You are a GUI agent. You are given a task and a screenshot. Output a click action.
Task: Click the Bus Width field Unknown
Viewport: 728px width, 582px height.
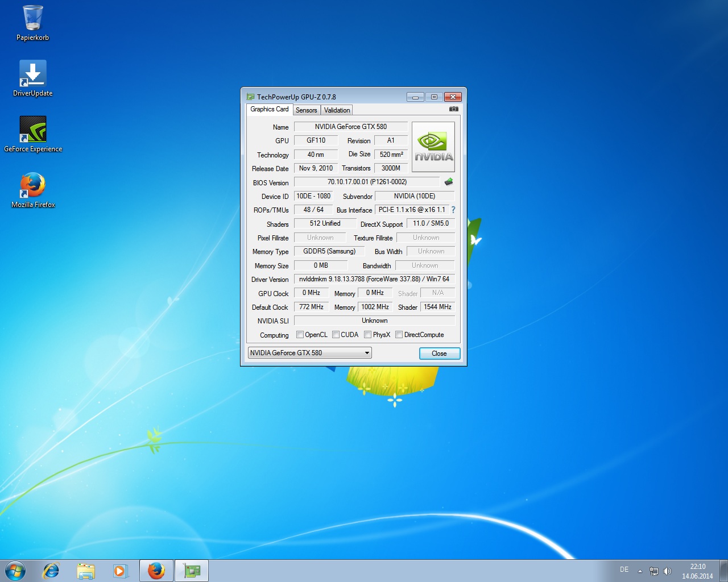click(431, 251)
